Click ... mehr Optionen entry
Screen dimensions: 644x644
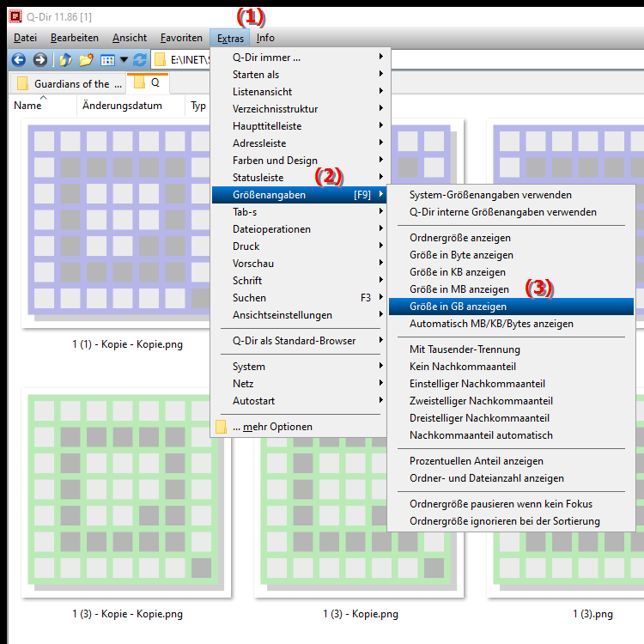pyautogui.click(x=300, y=427)
